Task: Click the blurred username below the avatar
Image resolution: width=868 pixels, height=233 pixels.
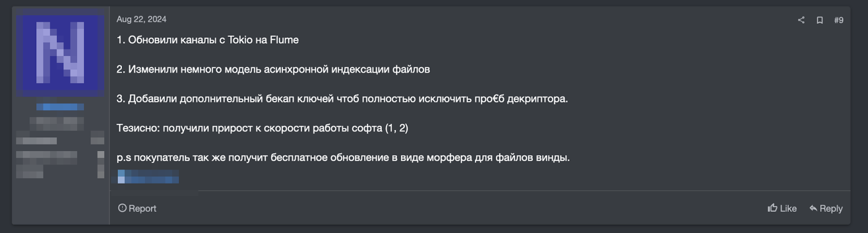Action: (60, 107)
